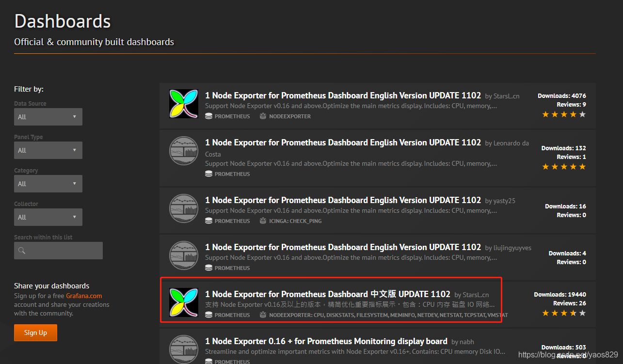The image size is (623, 364).
Task: Expand the Category filter dropdown
Action: pos(48,184)
